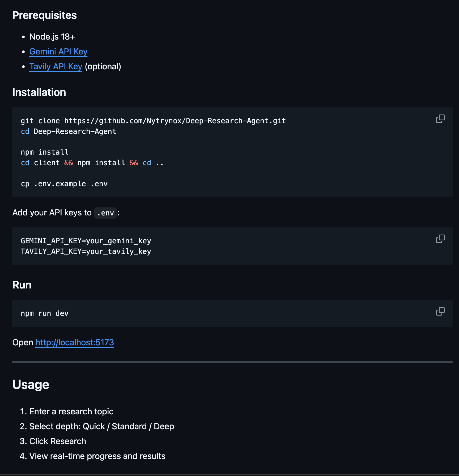
Task: Click the cp .env.example command line
Action: coord(64,184)
